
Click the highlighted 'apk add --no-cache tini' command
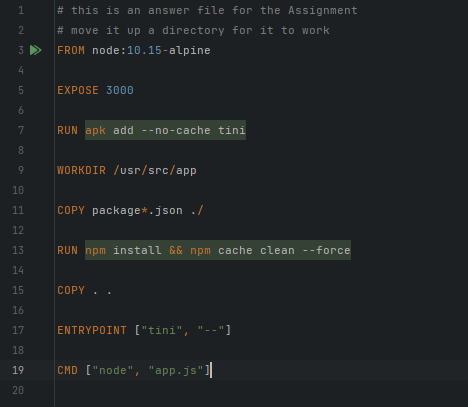pos(165,130)
